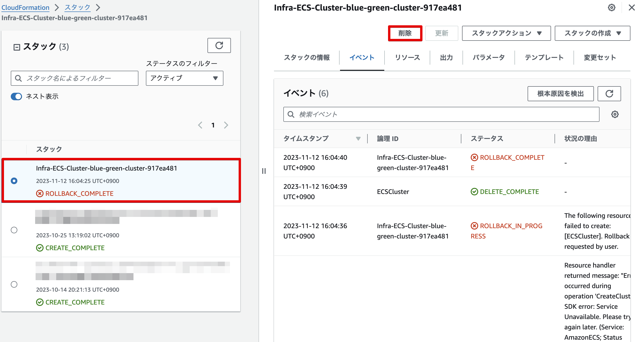Expand the スタックの作成 dropdown
Image resolution: width=644 pixels, height=342 pixels.
[592, 33]
